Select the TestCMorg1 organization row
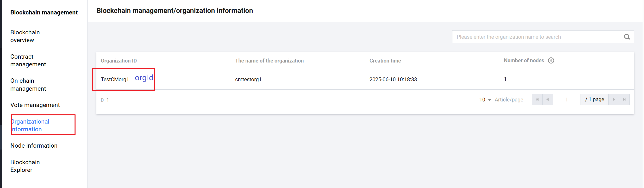644x188 pixels. pyautogui.click(x=115, y=80)
